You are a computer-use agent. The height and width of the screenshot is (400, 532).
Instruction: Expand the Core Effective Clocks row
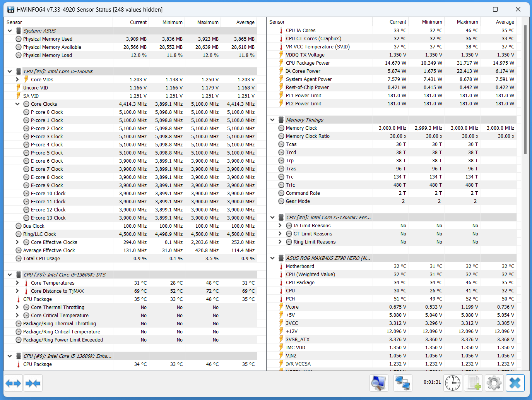17,242
